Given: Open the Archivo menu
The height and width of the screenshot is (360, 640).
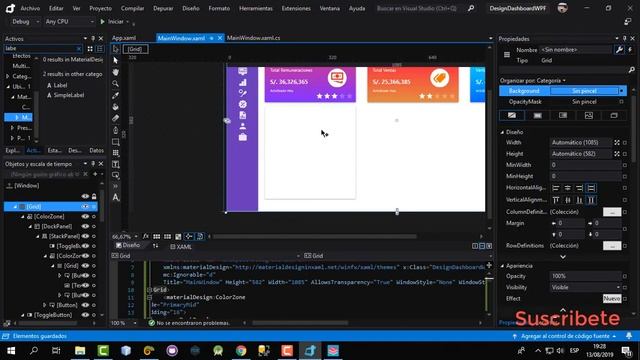Looking at the screenshot, I should 30,8.
